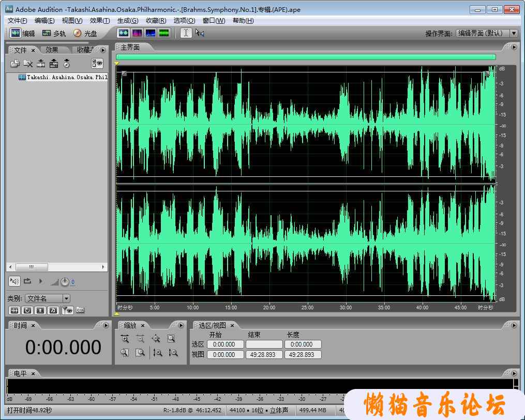This screenshot has width=525, height=420.
Task: Click the file list scroll right arrow
Action: (x=103, y=267)
